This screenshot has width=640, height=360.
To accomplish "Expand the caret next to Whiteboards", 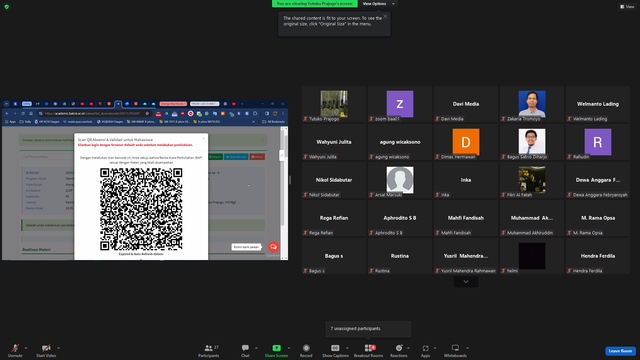I will 468,348.
